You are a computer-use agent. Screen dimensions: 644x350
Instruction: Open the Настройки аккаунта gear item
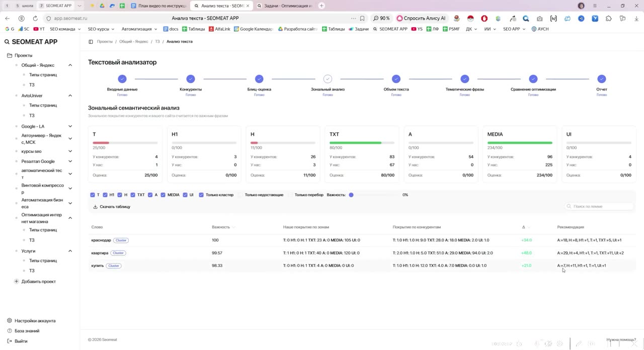31,321
